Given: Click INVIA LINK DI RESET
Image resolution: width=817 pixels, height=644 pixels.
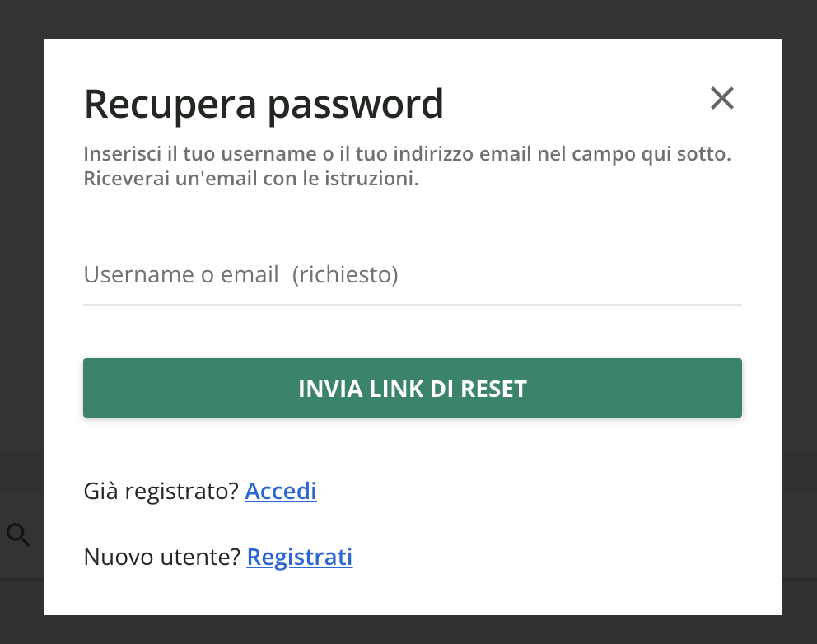Looking at the screenshot, I should click(x=412, y=388).
